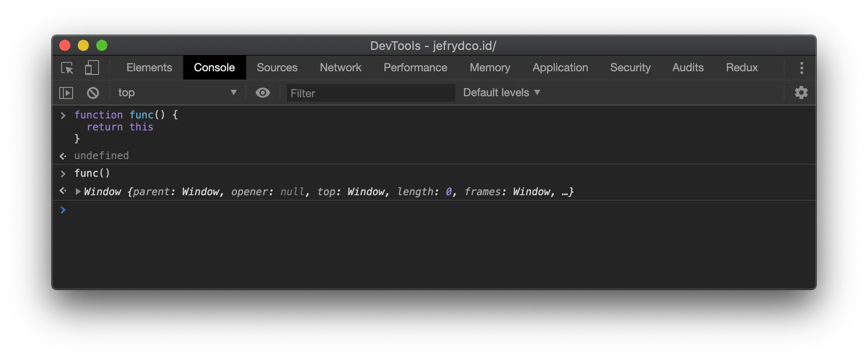Screen dimensions: 868x358
Task: Go to the Performance tab
Action: point(415,68)
